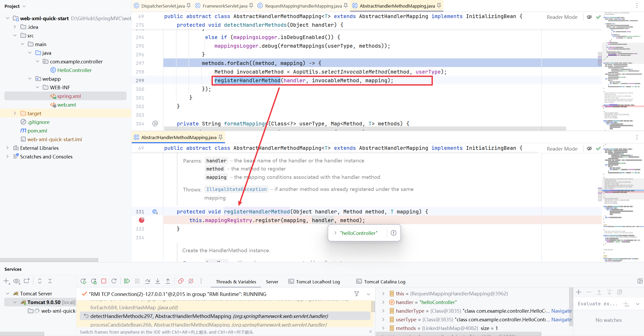Toggle the breakpoint on the mappingRegistry.register line
The image size is (644, 336).
(x=141, y=220)
